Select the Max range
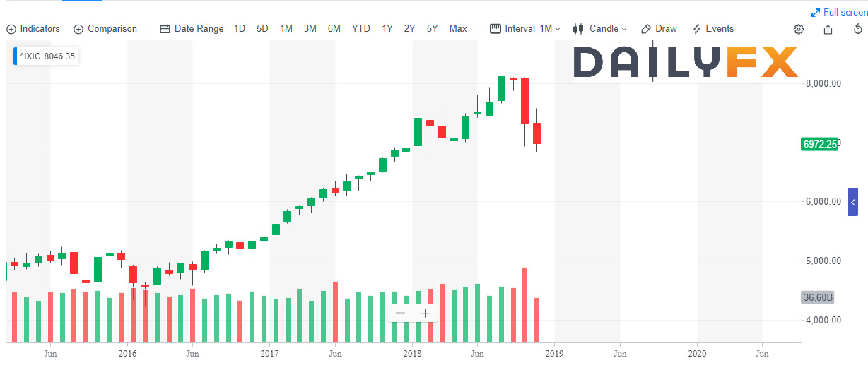Image resolution: width=868 pixels, height=377 pixels. click(458, 29)
